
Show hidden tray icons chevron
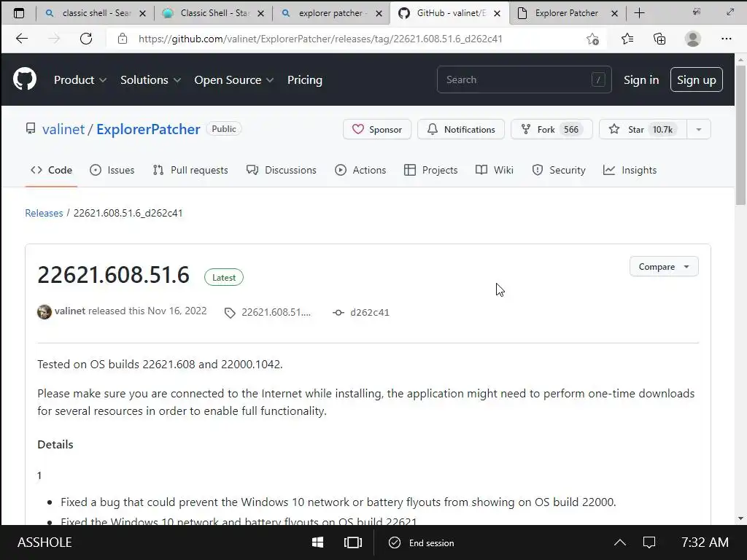(x=620, y=542)
